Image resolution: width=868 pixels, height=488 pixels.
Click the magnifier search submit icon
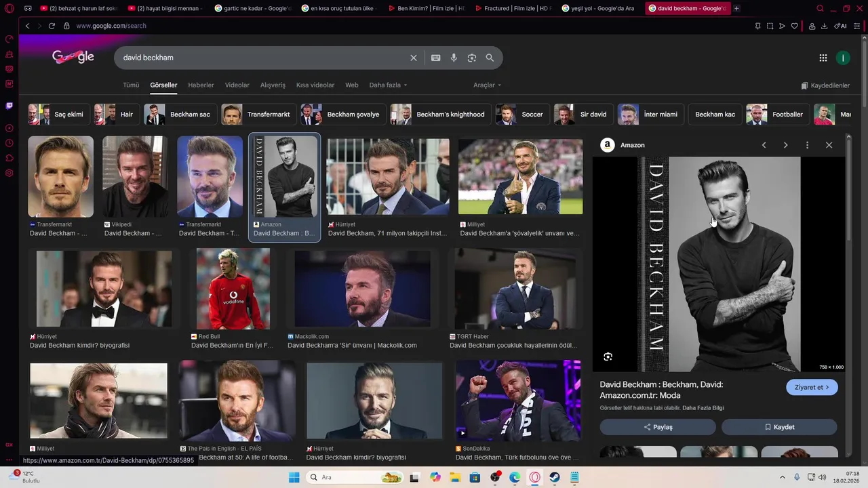(x=490, y=58)
